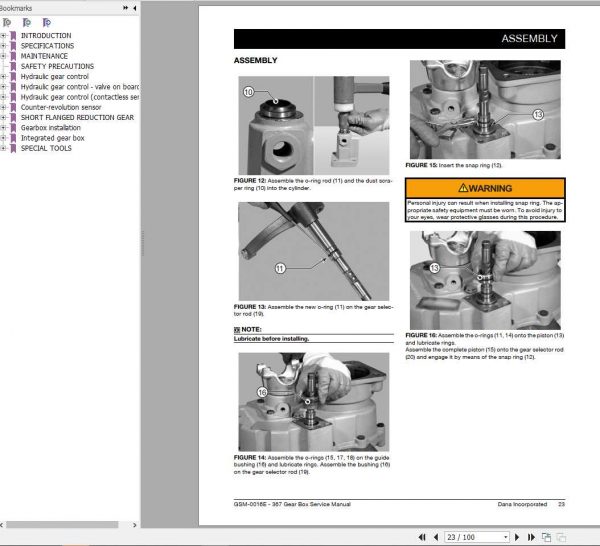This screenshot has width=600, height=546.
Task: Click the bookmark icon beside Gearbox installation
Action: point(13,128)
